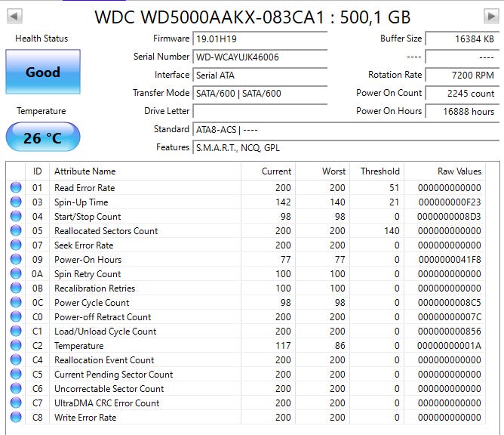Image resolution: width=504 pixels, height=435 pixels.
Task: Select the Power-off Retract Count name
Action: (103, 317)
